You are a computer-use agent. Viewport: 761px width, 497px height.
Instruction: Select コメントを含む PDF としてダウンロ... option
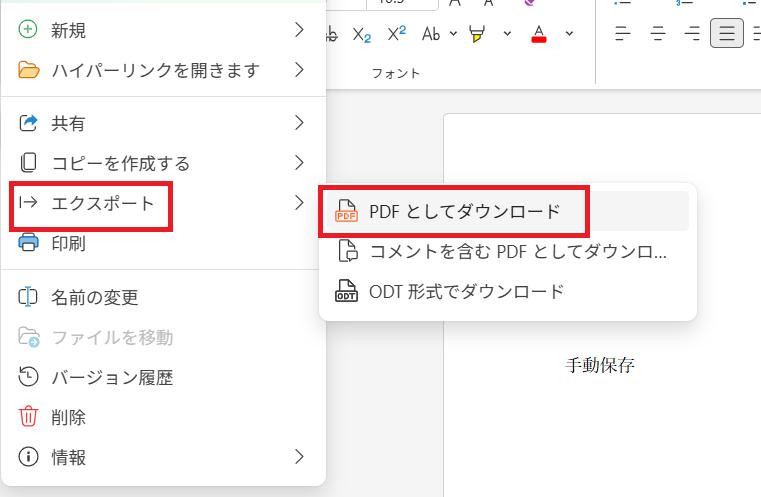tap(508, 251)
